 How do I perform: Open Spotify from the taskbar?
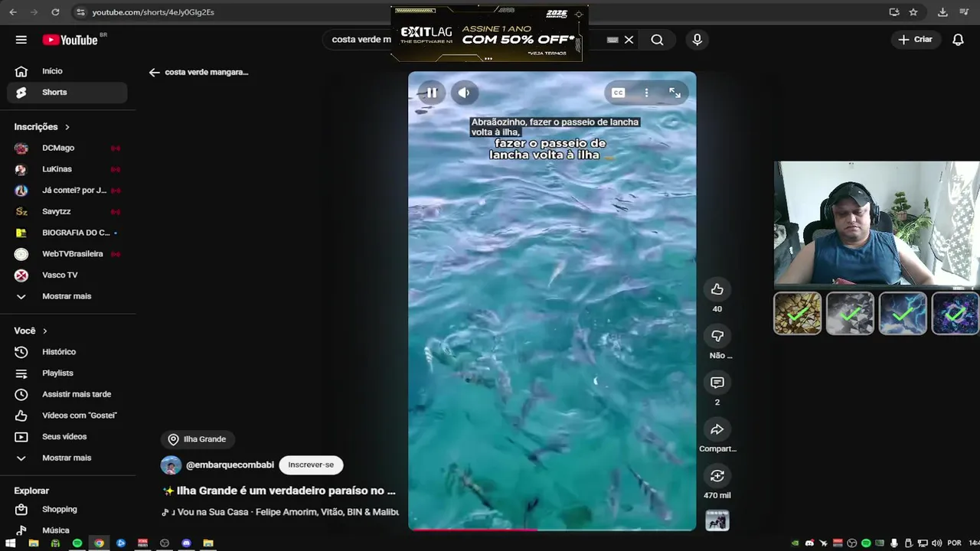tap(77, 543)
